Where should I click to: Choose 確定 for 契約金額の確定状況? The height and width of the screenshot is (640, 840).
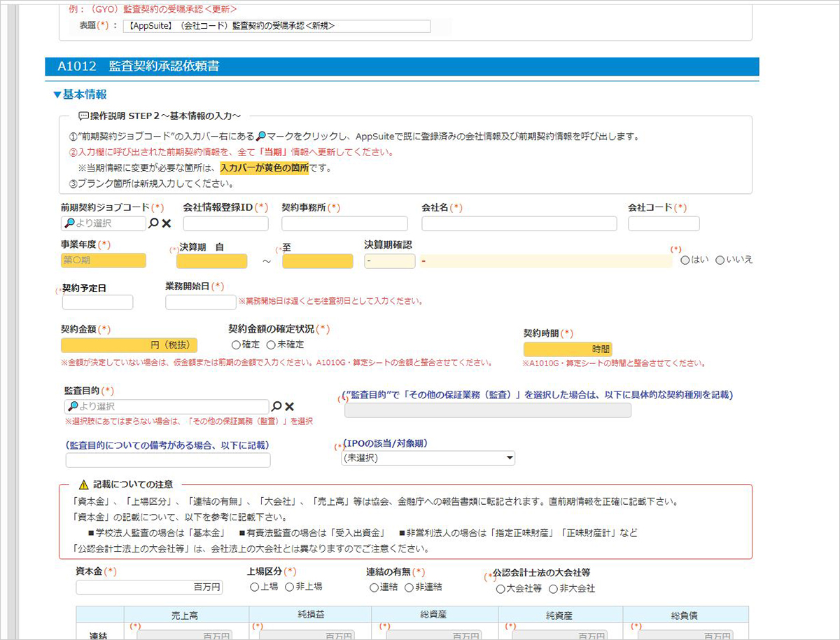[236, 344]
